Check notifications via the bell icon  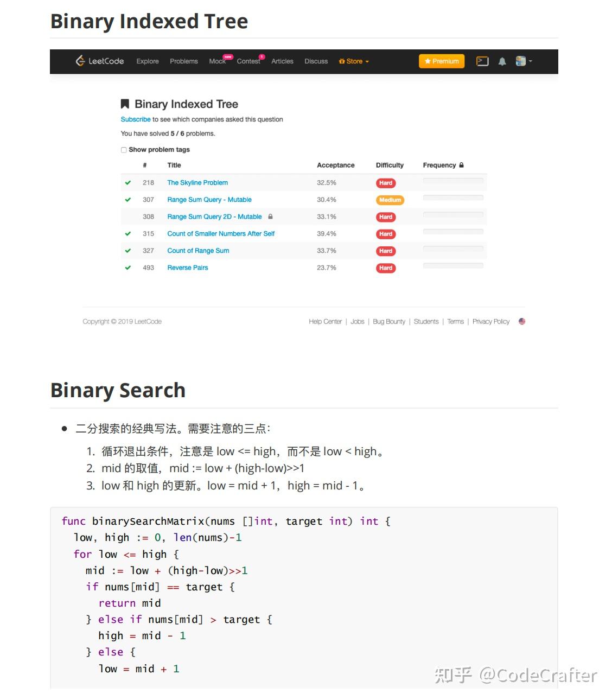pyautogui.click(x=502, y=61)
